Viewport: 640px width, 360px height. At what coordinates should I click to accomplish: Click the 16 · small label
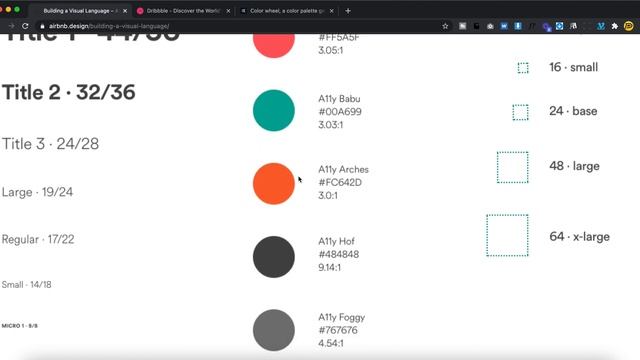tap(573, 67)
